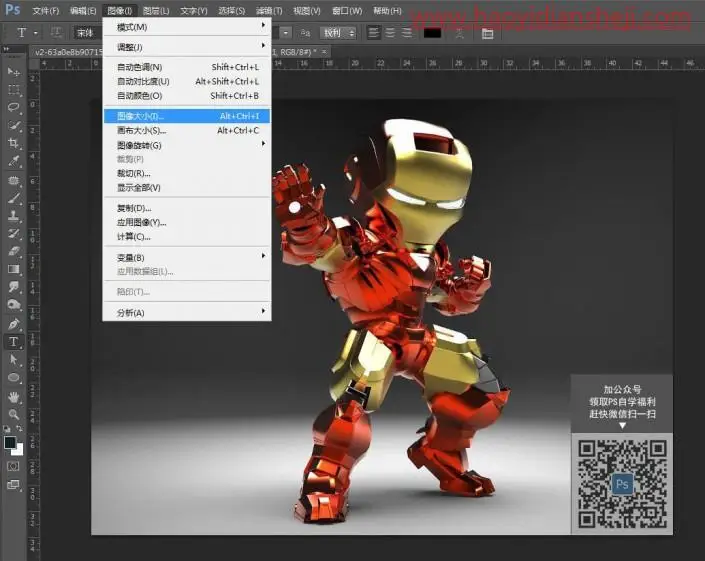
Task: Select the Path Selection tool
Action: coord(13,360)
